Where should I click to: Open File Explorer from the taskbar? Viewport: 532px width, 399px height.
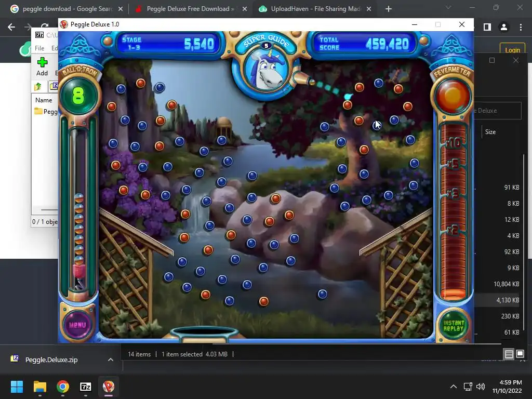pyautogui.click(x=39, y=387)
